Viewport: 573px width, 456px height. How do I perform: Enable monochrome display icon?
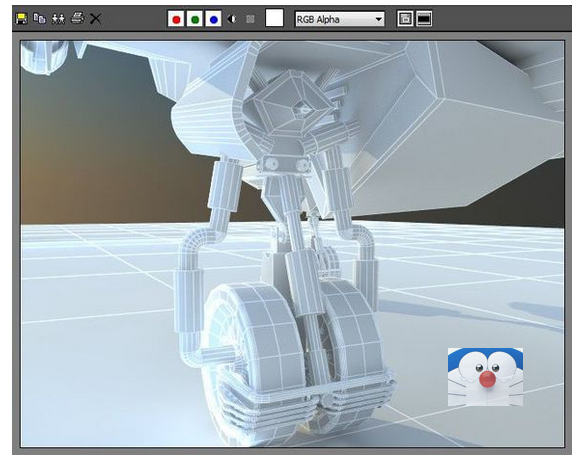coord(250,19)
